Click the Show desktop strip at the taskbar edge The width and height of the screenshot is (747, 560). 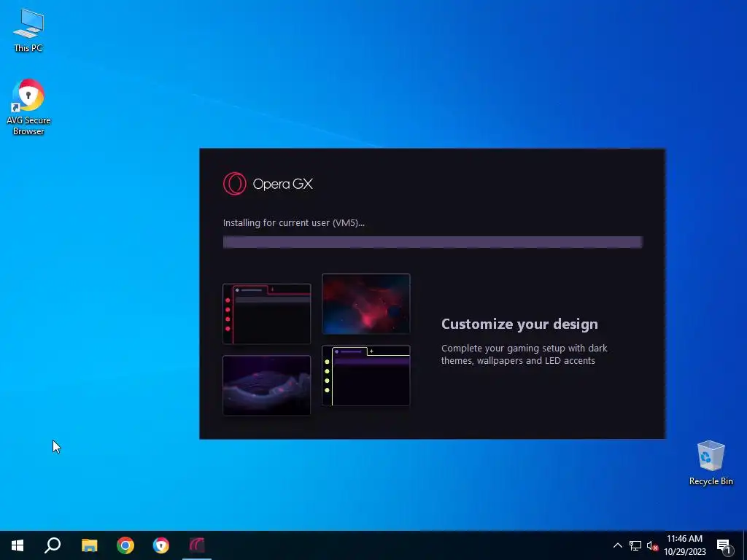pos(745,545)
